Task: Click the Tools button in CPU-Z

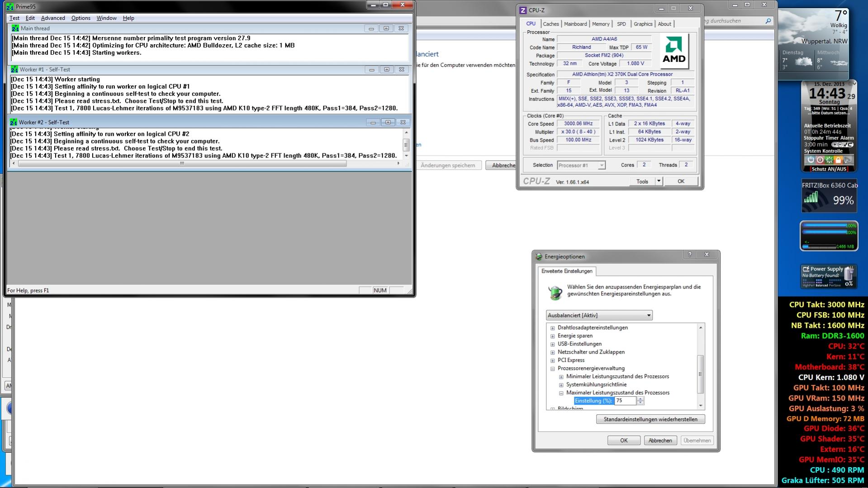Action: [x=642, y=181]
